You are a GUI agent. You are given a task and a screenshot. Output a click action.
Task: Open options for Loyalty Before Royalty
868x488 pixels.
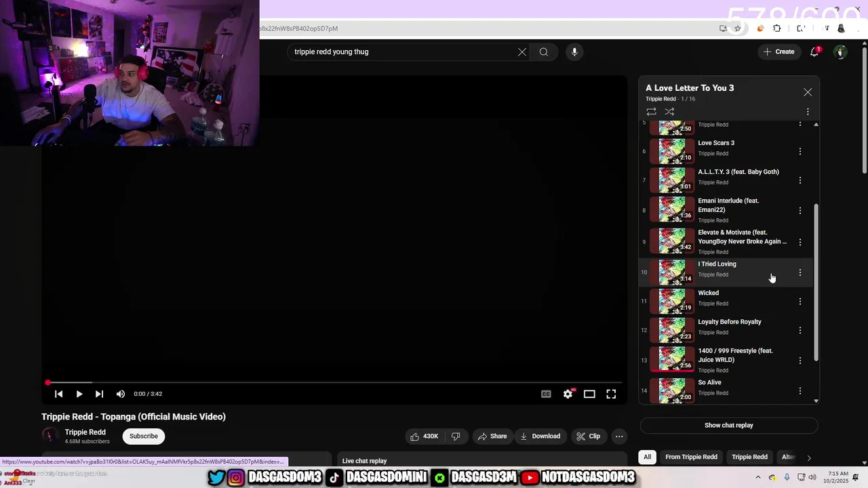tap(800, 330)
